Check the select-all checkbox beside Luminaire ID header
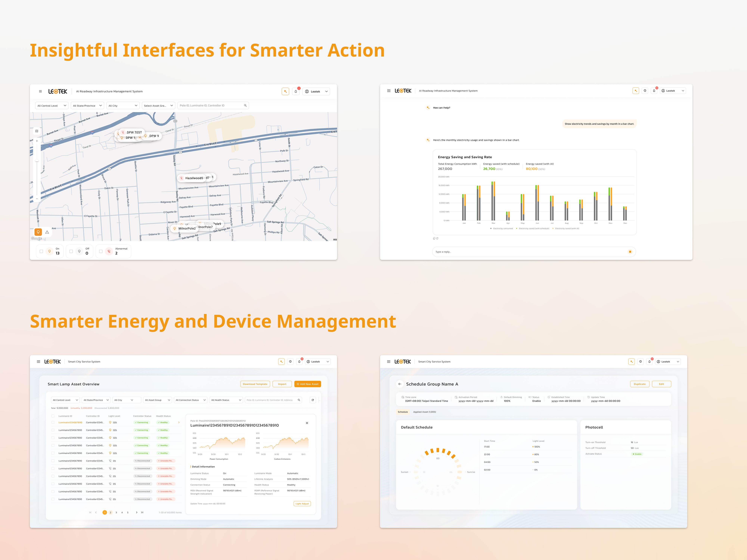The height and width of the screenshot is (560, 747). click(53, 416)
